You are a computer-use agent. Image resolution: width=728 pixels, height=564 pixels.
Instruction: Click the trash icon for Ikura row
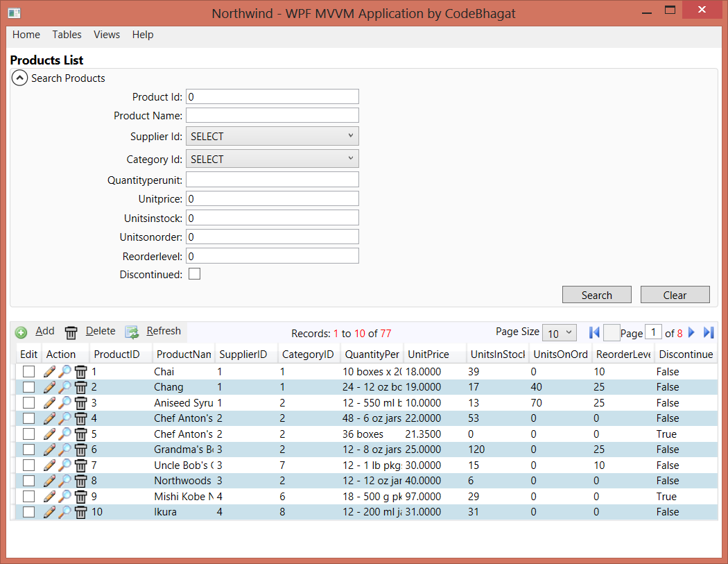pyautogui.click(x=80, y=512)
